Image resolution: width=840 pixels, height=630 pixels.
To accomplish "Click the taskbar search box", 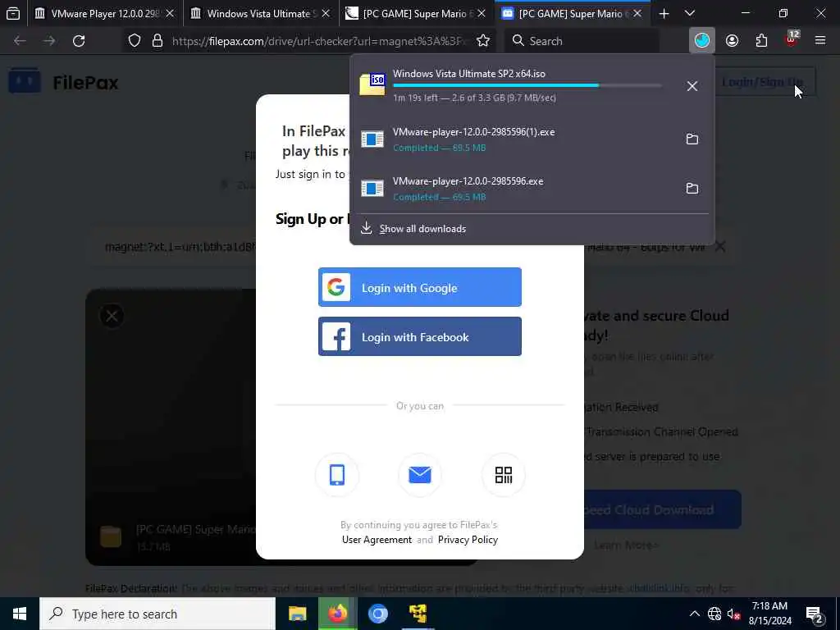I will (157, 614).
